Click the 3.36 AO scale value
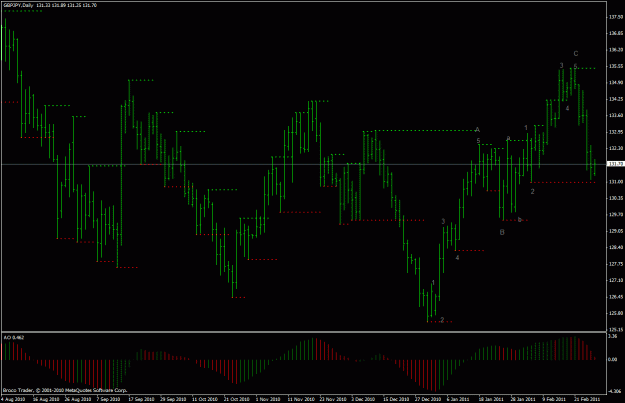This screenshot has width=625, height=403. tap(613, 336)
